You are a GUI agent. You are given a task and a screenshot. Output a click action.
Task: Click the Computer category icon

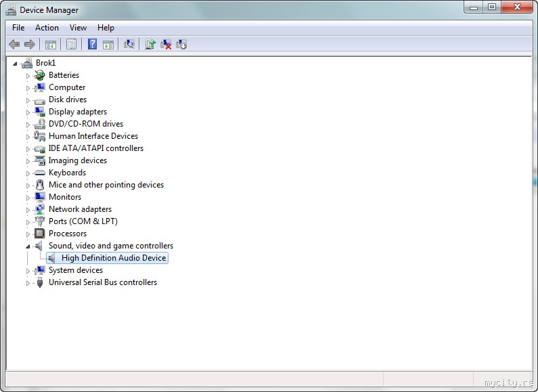click(x=40, y=87)
